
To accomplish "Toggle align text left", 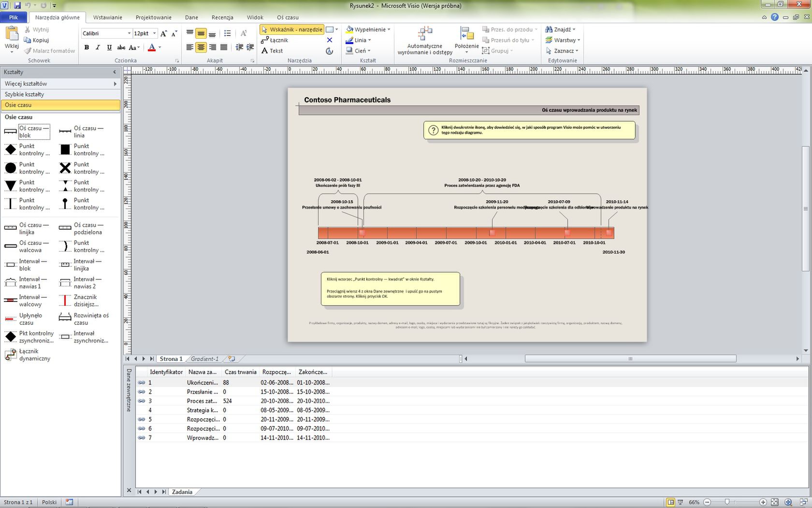I will click(190, 47).
